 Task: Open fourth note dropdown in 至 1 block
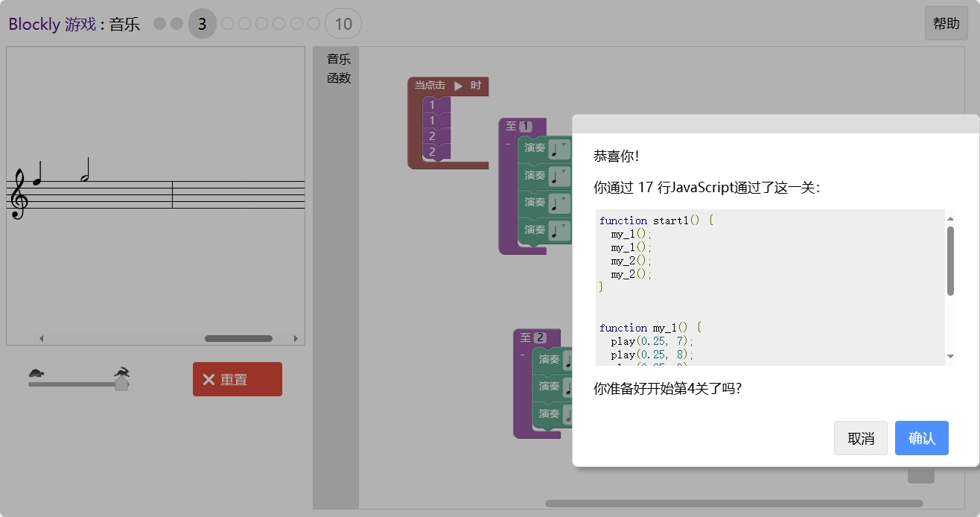coord(559,230)
